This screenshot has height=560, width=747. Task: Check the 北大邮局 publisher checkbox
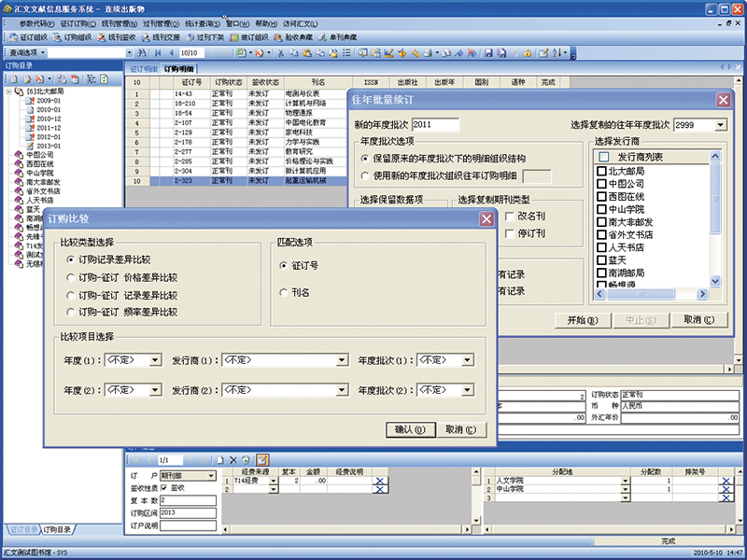pyautogui.click(x=601, y=171)
